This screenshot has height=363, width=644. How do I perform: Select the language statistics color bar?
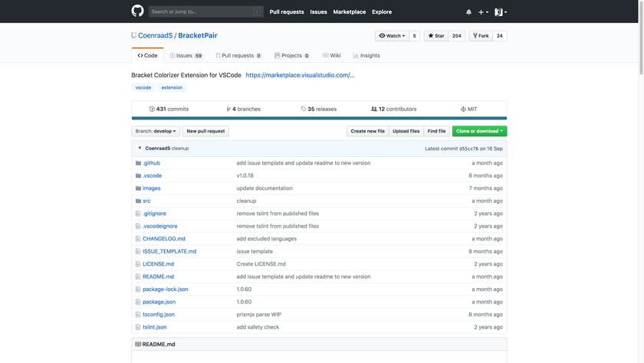(319, 118)
